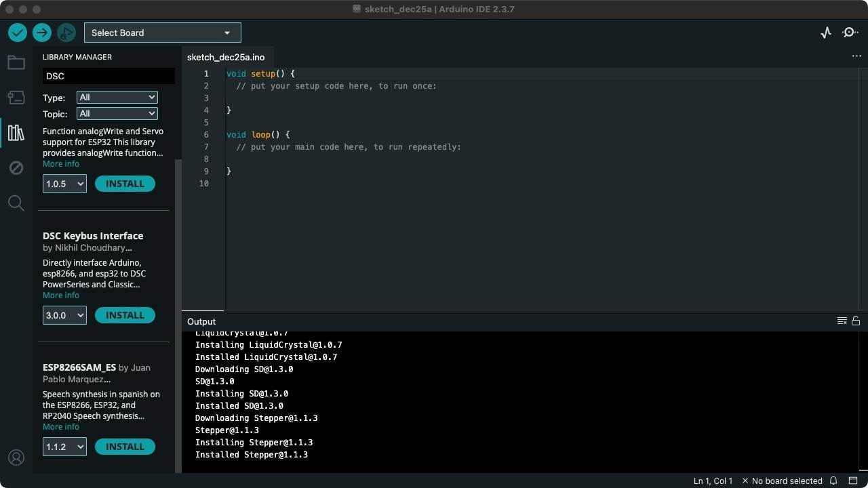The height and width of the screenshot is (488, 868).
Task: Click the void setup() code line
Action: pyautogui.click(x=260, y=73)
